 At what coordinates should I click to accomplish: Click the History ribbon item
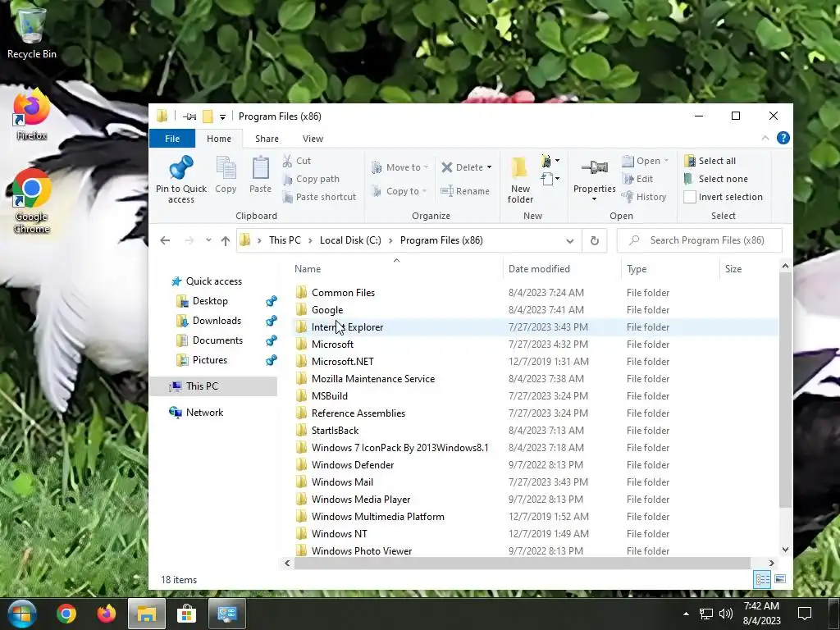(644, 197)
